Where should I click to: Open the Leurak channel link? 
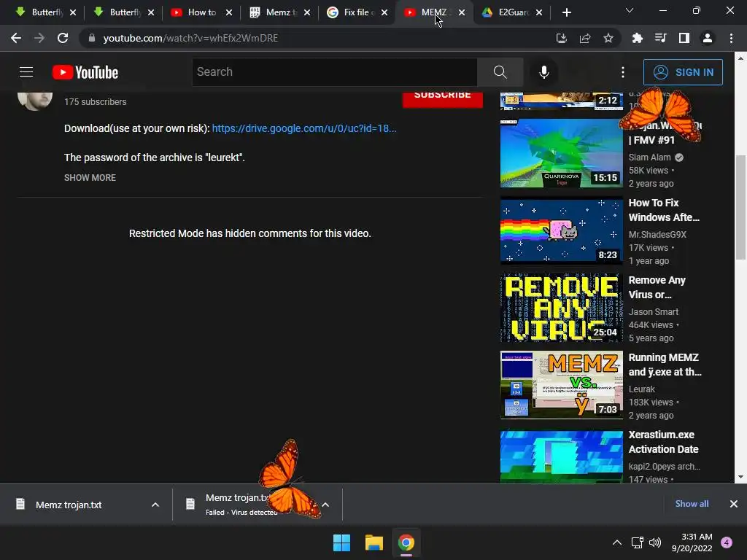[x=642, y=389]
